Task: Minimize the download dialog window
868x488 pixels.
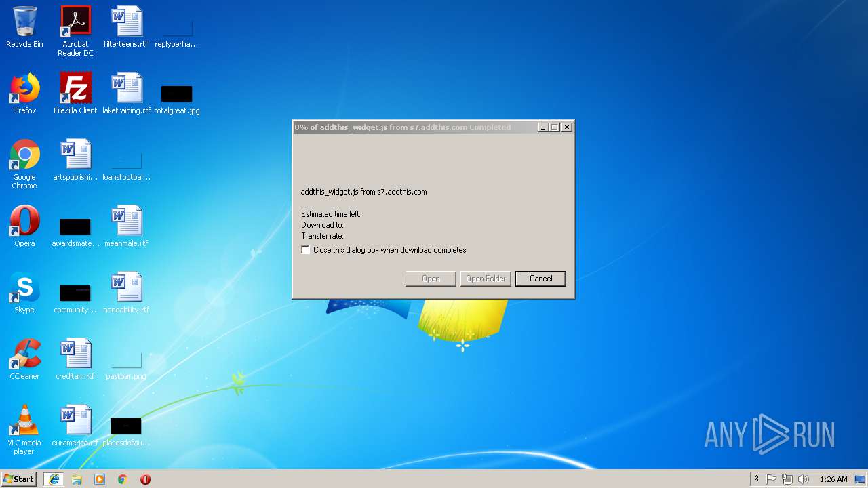Action: tap(543, 127)
